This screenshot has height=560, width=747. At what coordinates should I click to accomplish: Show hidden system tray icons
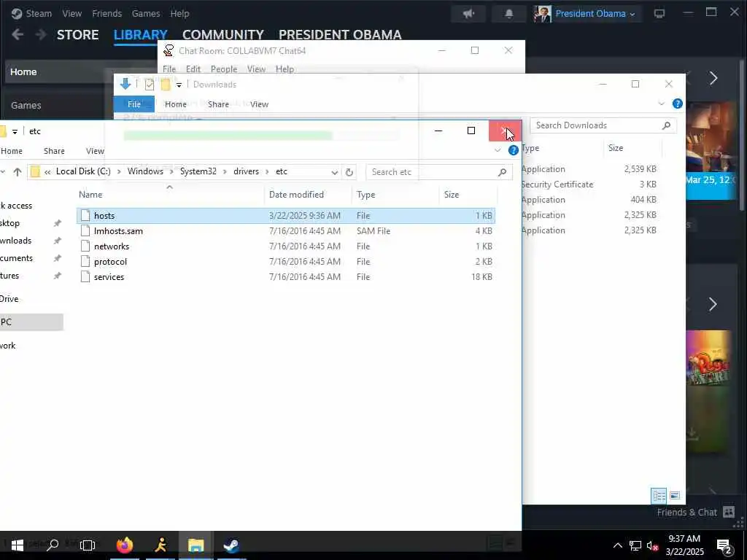tap(617, 545)
